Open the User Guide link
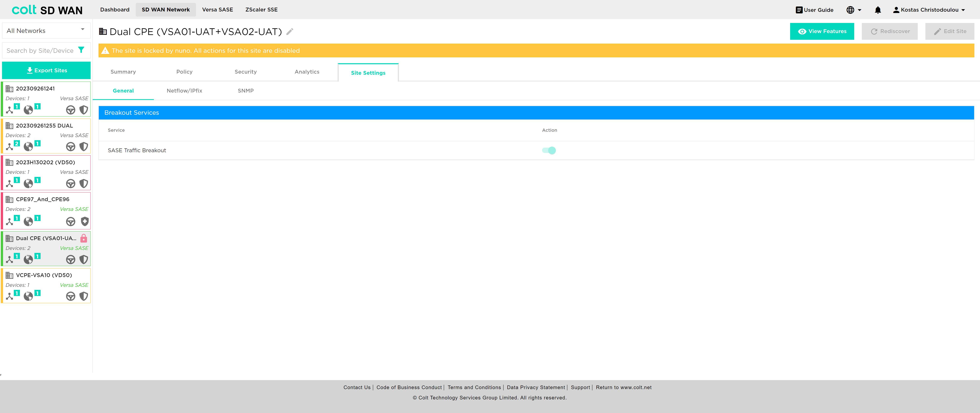 (x=814, y=10)
